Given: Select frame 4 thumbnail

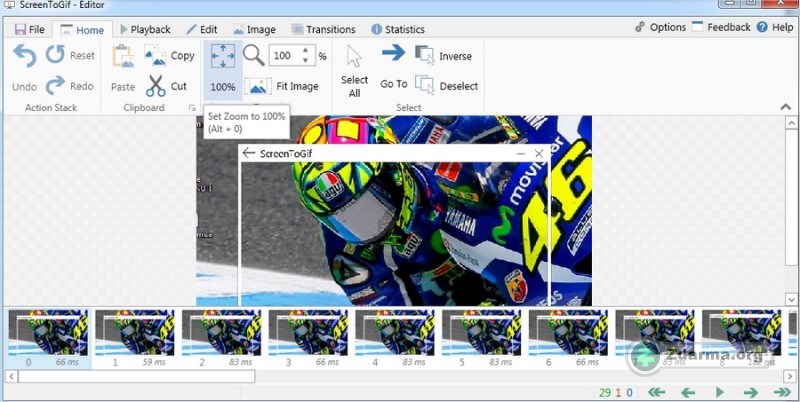Looking at the screenshot, I should [395, 333].
